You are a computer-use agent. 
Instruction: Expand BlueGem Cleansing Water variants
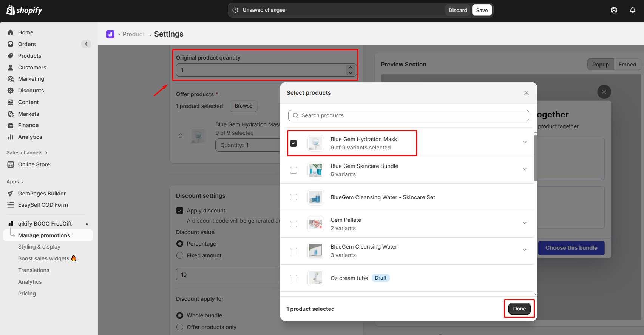click(x=524, y=250)
